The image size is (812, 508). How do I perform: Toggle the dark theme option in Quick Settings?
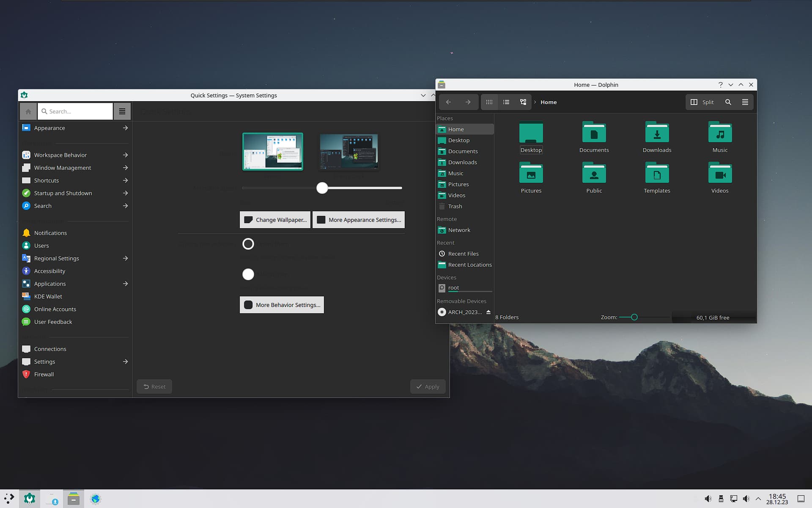(x=349, y=151)
